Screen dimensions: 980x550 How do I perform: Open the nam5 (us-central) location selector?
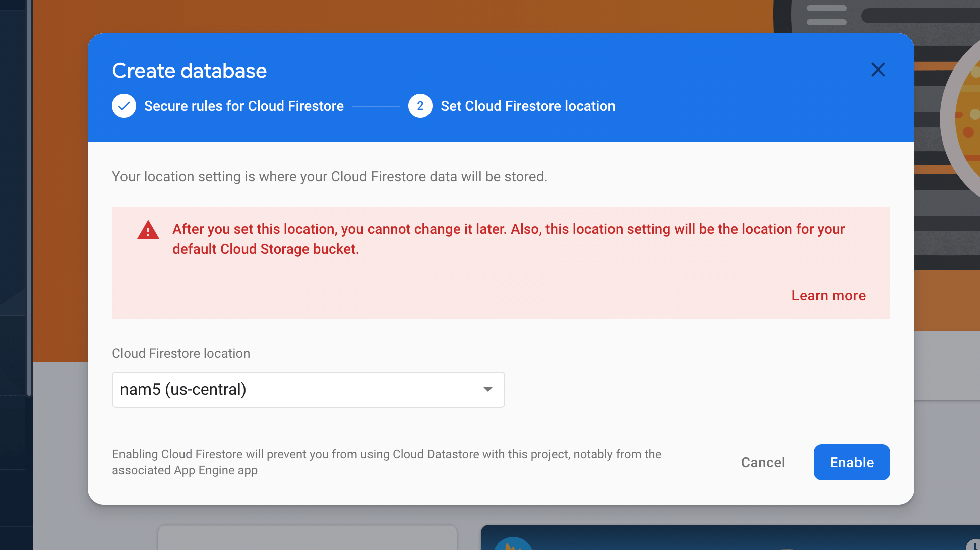(292, 390)
